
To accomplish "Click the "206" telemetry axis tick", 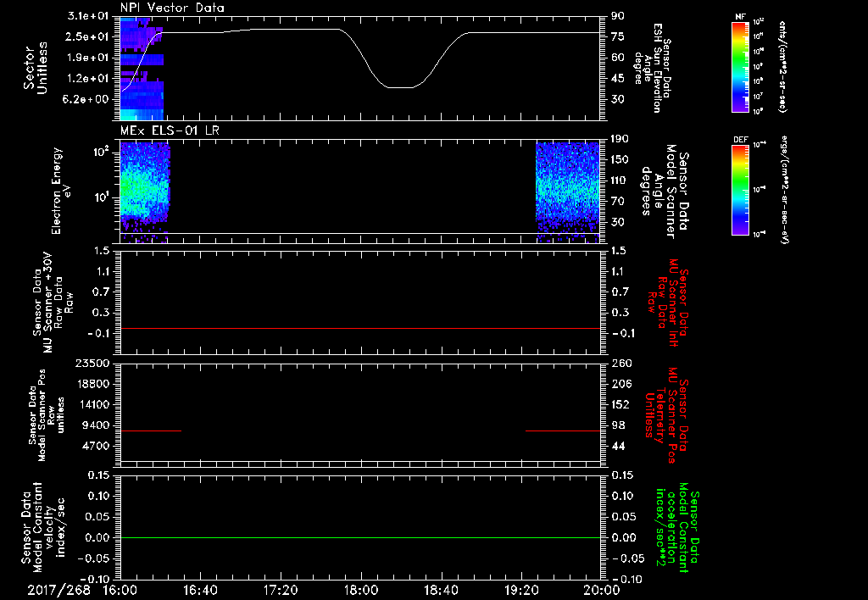I will click(620, 384).
